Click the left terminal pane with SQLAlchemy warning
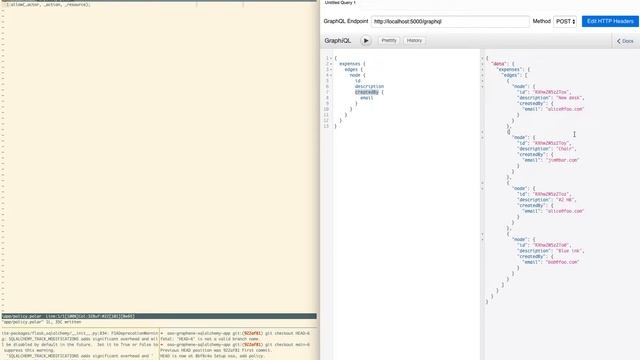Image resolution: width=640 pixels, height=360 pixels. click(80, 345)
